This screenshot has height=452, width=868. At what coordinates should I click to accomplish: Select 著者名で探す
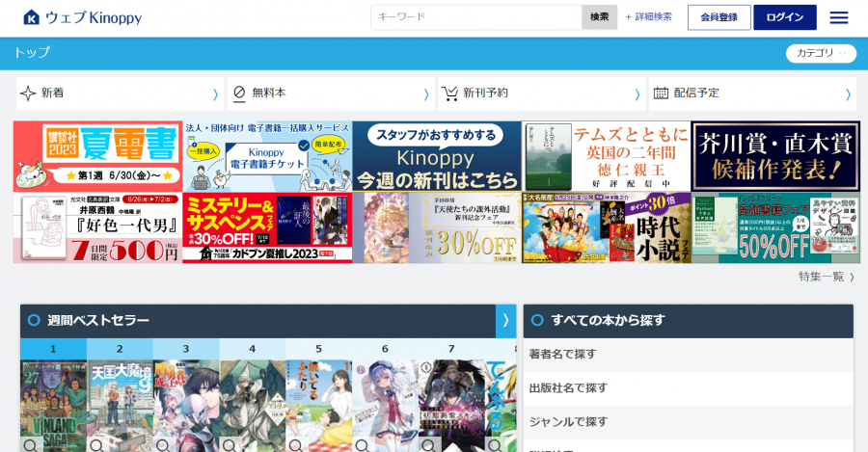tap(688, 355)
